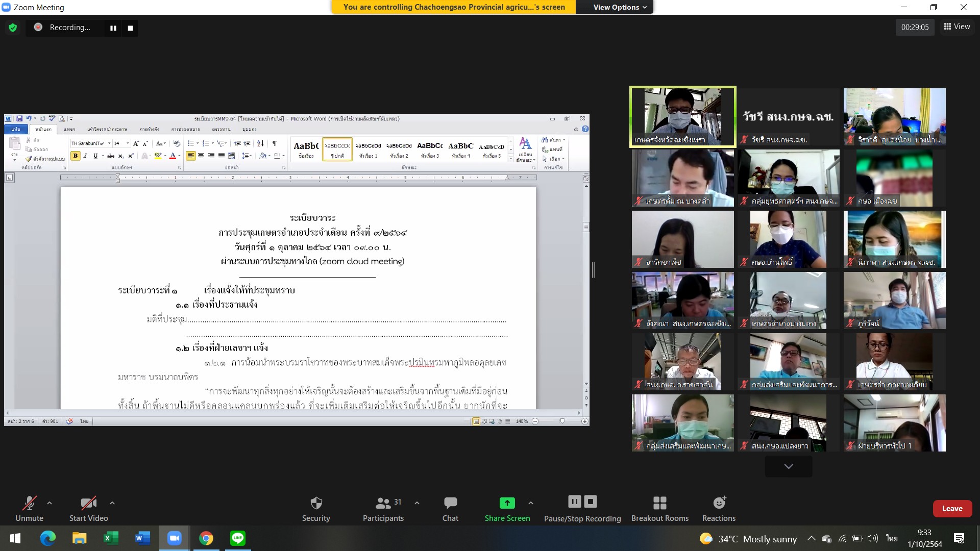Viewport: 980px width, 551px height.
Task: Show more participants with down chevron
Action: click(788, 466)
